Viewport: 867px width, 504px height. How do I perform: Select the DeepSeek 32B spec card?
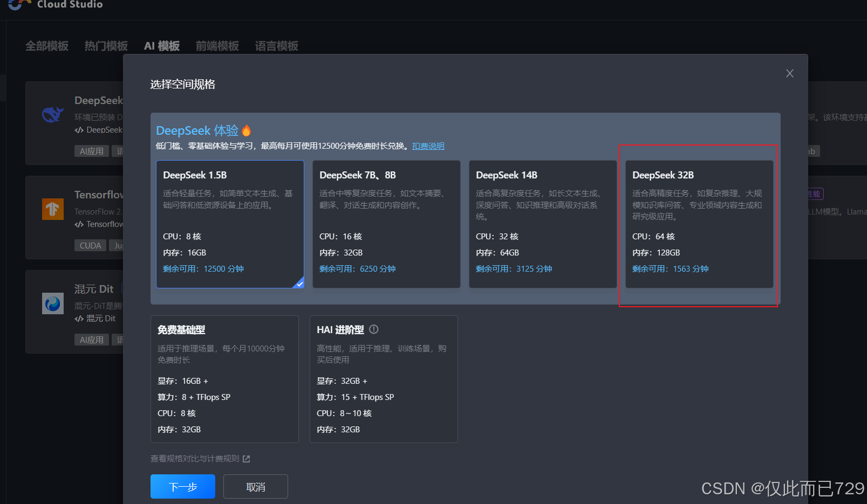point(699,224)
